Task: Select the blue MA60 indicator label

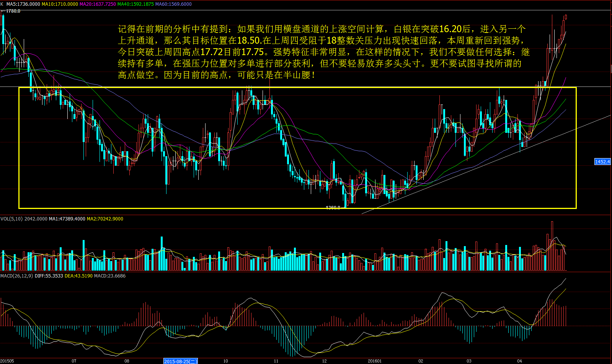Action: 173,4
